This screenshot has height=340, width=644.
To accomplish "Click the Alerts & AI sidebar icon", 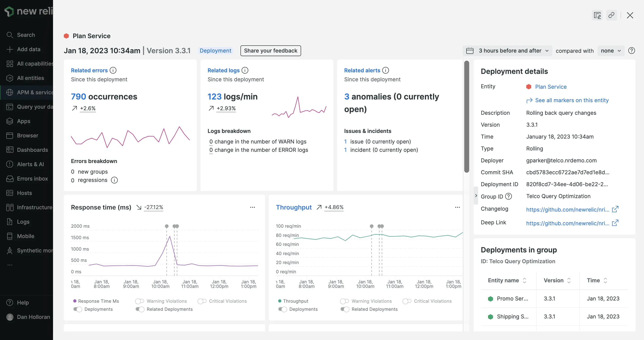I will click(10, 164).
